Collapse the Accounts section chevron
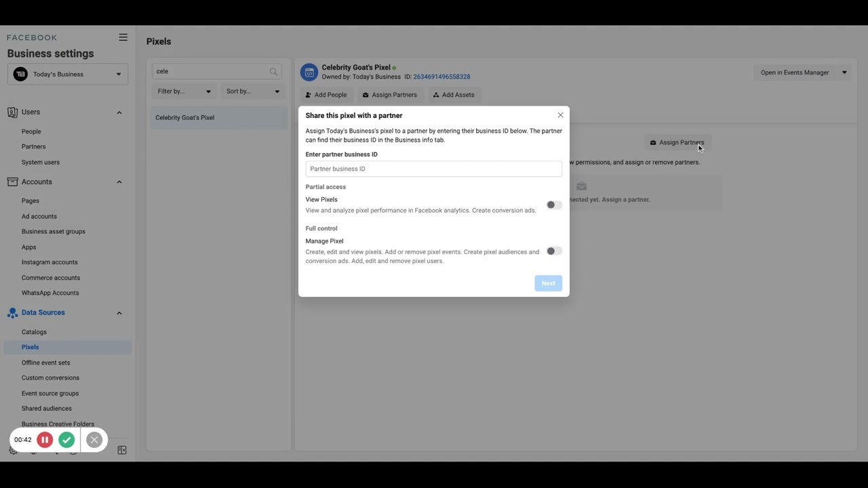Screen dimensions: 868x488 119,182
